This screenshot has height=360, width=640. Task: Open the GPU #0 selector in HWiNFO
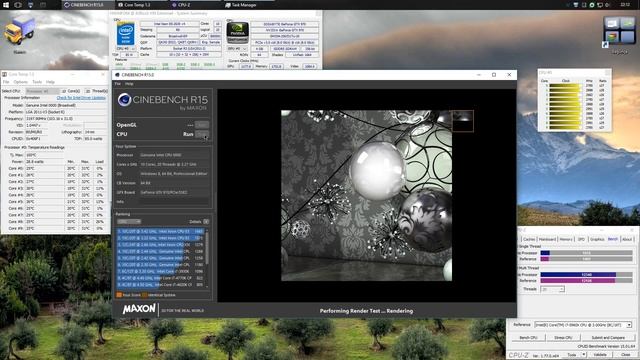[237, 49]
